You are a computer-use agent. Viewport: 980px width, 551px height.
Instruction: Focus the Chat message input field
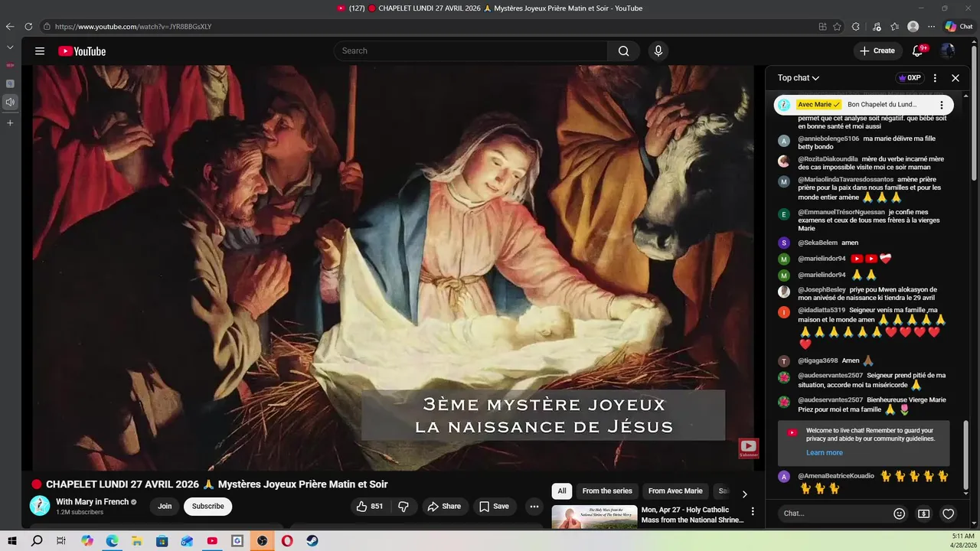[834, 514]
